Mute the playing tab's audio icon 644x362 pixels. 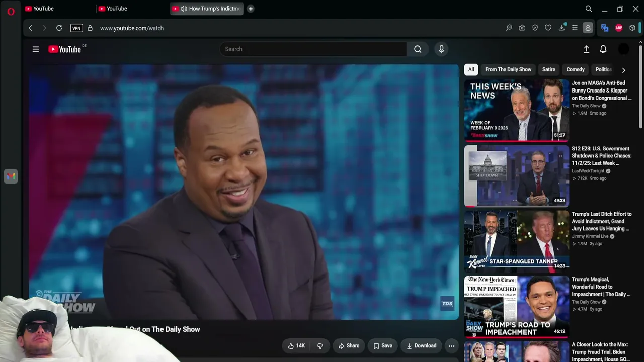tap(184, 9)
